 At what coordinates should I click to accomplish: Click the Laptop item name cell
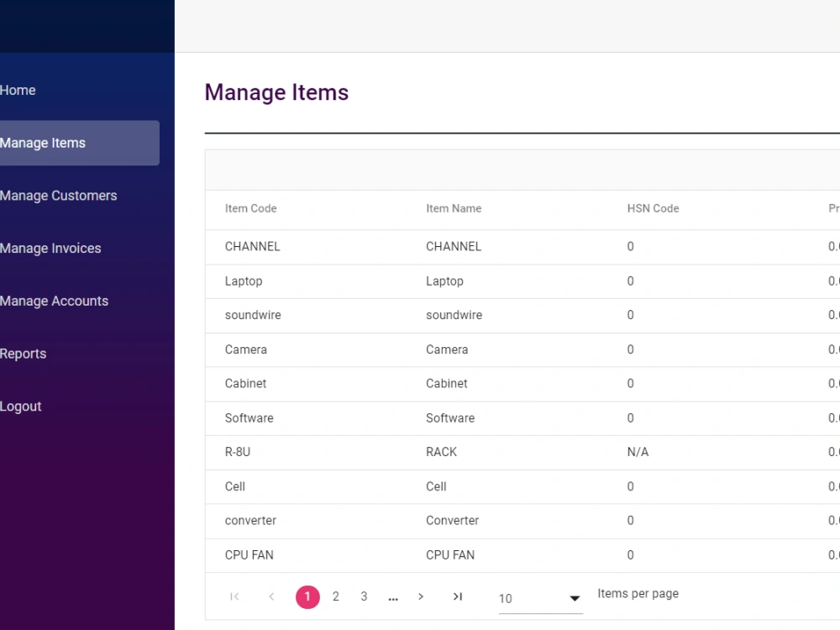coord(444,281)
